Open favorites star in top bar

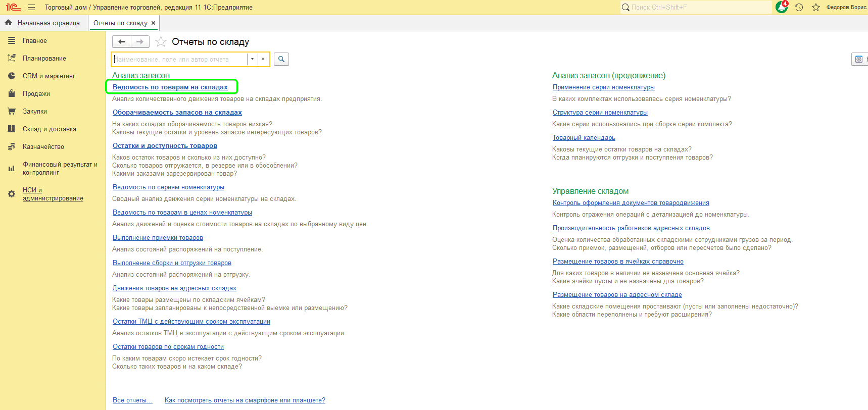815,7
